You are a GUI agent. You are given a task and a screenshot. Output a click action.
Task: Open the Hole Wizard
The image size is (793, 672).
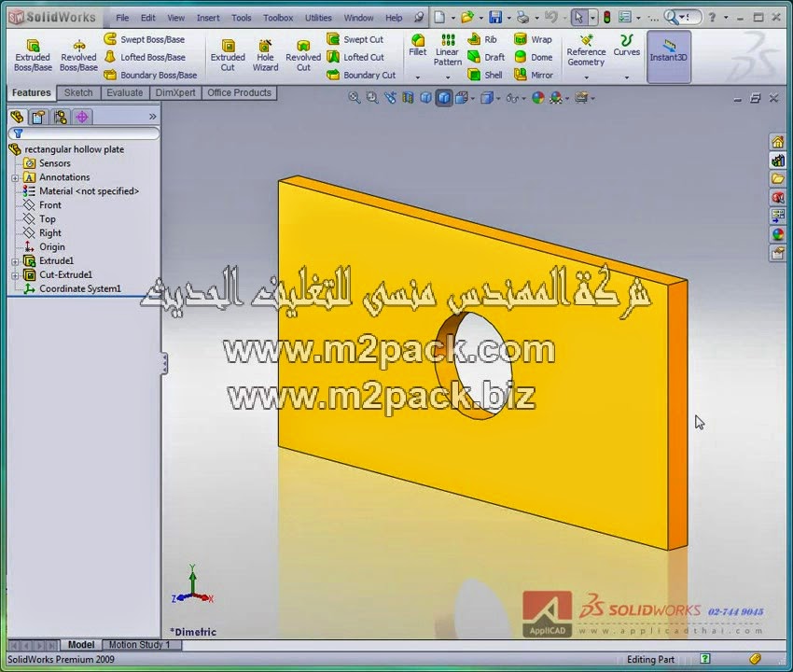click(265, 56)
